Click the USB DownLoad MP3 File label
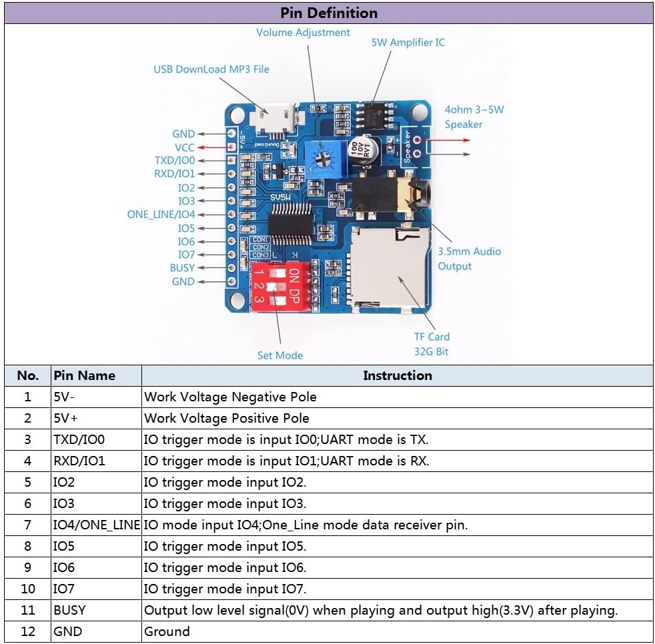Viewport: 655px width, 644px height. [x=213, y=69]
